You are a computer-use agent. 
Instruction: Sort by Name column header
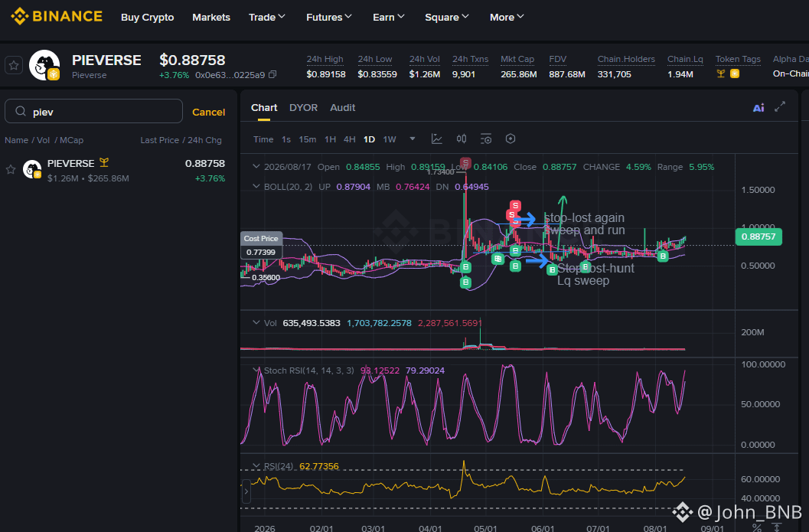click(17, 140)
